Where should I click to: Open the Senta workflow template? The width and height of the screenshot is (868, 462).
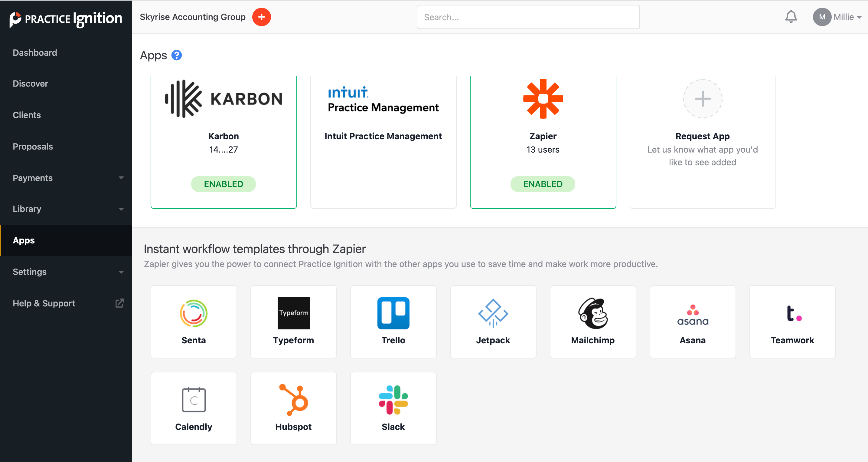(194, 322)
